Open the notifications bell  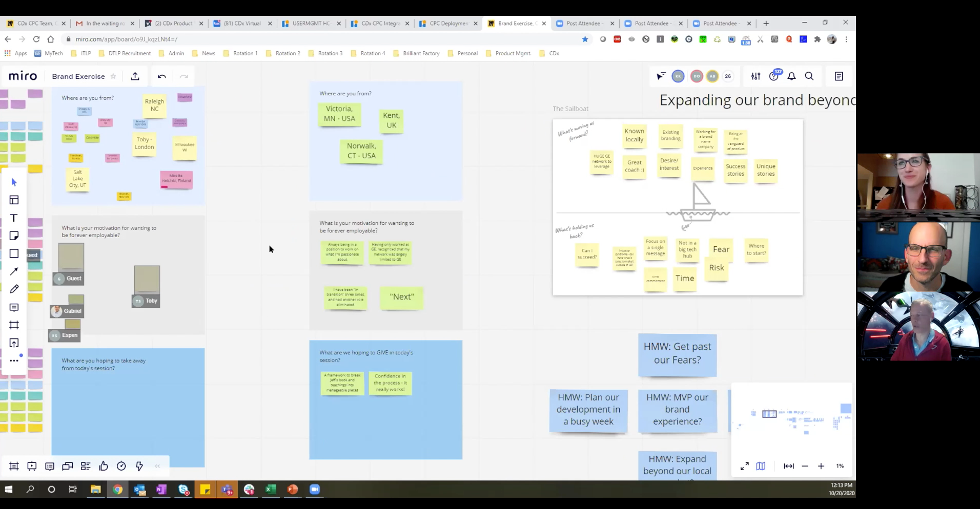pos(791,76)
